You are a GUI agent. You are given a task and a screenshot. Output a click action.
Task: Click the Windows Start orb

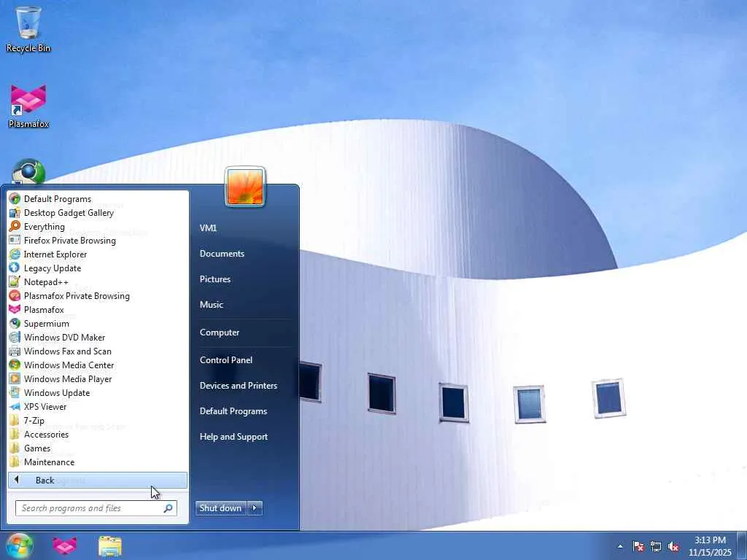[x=19, y=545]
